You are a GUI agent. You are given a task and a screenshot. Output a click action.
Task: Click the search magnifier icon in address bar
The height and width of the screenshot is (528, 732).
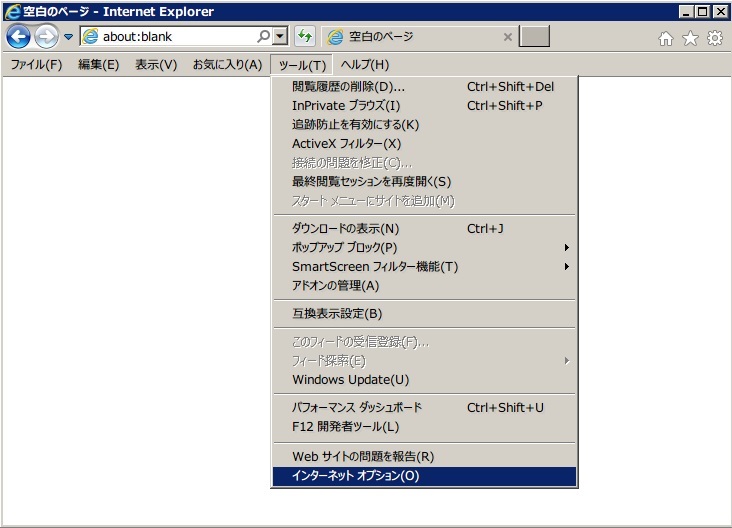click(x=263, y=36)
